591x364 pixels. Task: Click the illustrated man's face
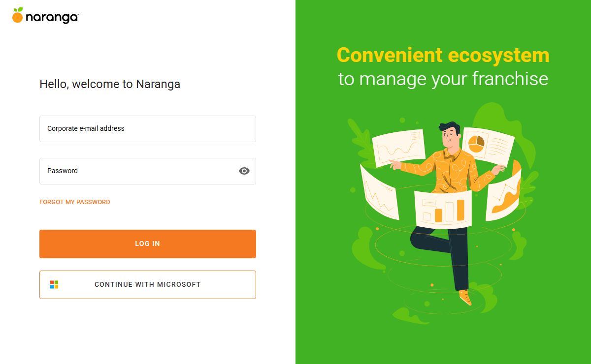(x=449, y=136)
